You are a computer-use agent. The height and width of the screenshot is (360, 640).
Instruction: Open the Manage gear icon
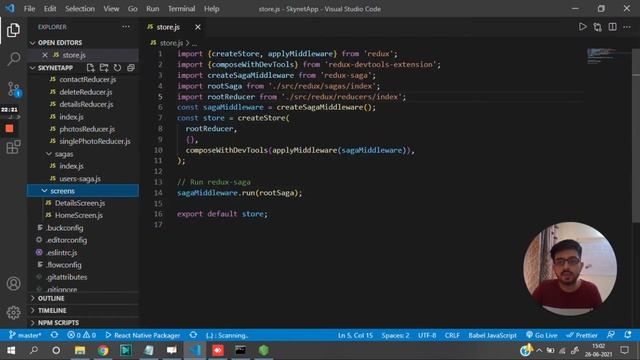(x=13, y=312)
